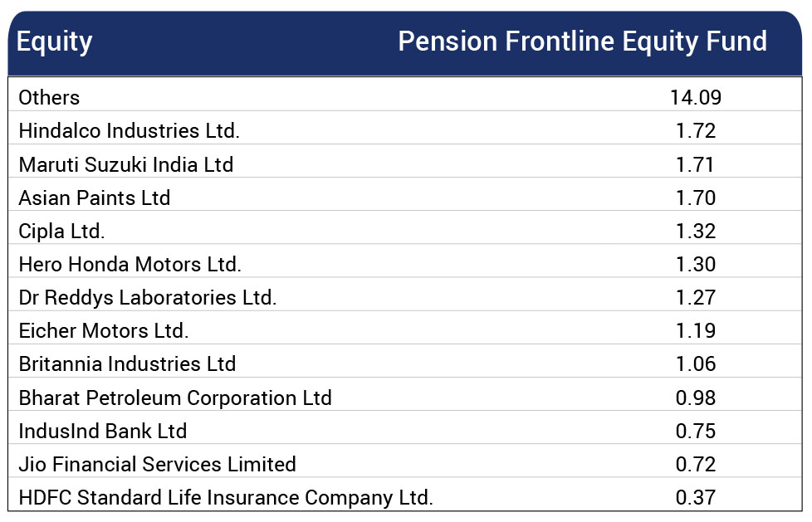Select Bharat Petroleum Corporation Ltd row
The image size is (812, 522).
click(405, 394)
